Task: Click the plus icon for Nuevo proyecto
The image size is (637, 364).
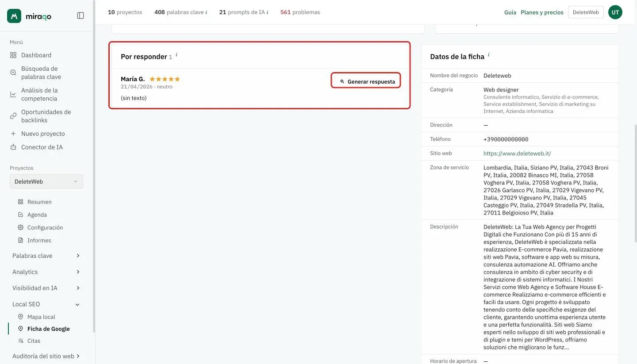Action: 13,134
